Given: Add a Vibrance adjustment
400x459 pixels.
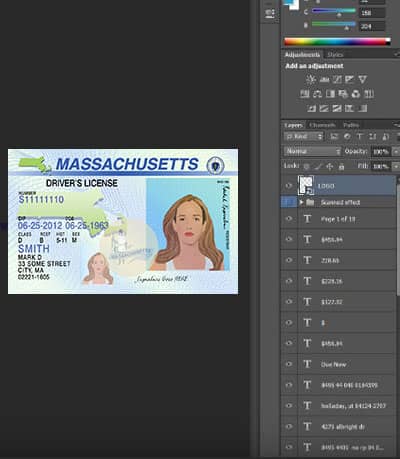Looking at the screenshot, I should click(x=363, y=79).
